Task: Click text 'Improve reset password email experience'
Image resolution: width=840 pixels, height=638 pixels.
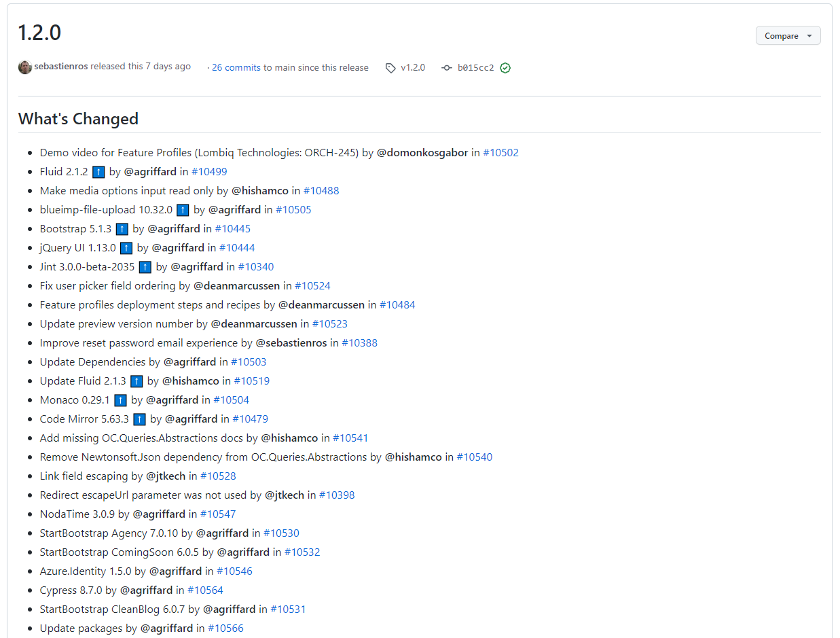Action: [x=139, y=343]
